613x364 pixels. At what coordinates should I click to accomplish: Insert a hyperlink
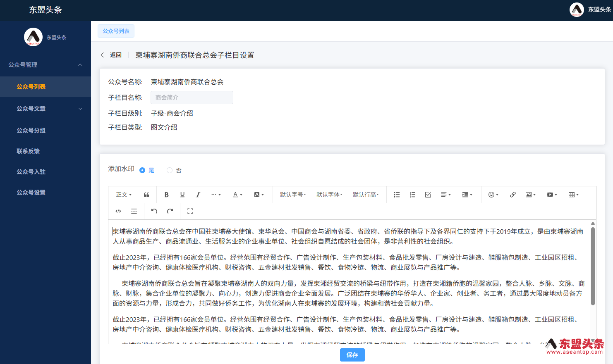click(513, 195)
